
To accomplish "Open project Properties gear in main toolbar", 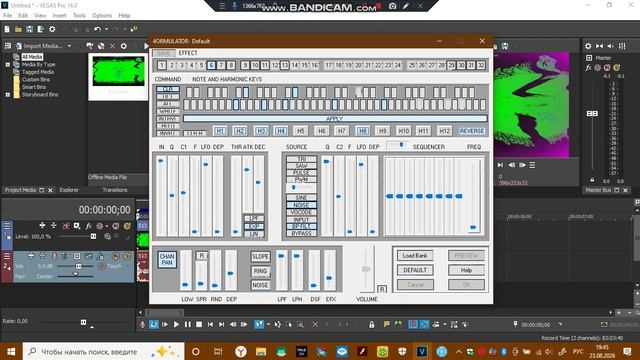I will (x=52, y=29).
